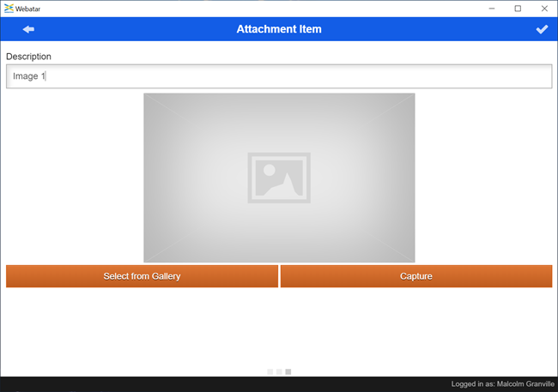This screenshot has height=392, width=558.
Task: Click the blue header bar's empty area
Action: (137, 29)
